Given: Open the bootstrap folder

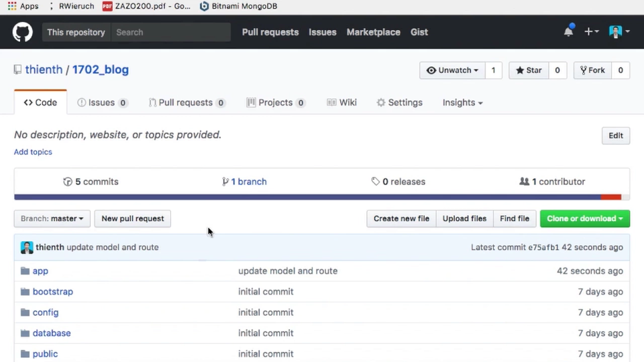Looking at the screenshot, I should [x=53, y=292].
